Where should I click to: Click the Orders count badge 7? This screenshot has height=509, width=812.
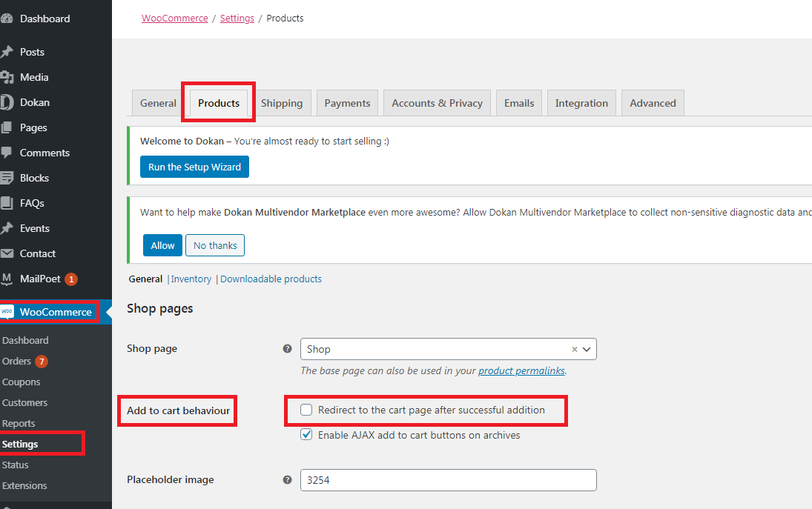click(x=42, y=361)
